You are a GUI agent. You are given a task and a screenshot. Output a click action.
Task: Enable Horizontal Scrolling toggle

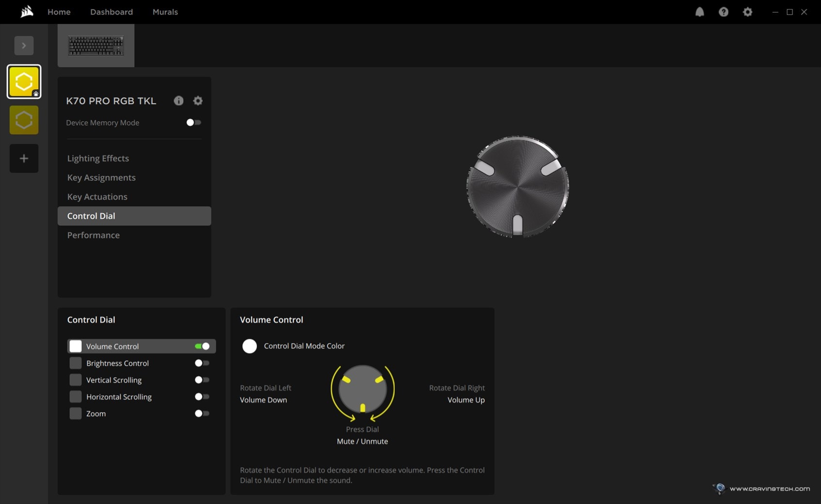202,397
